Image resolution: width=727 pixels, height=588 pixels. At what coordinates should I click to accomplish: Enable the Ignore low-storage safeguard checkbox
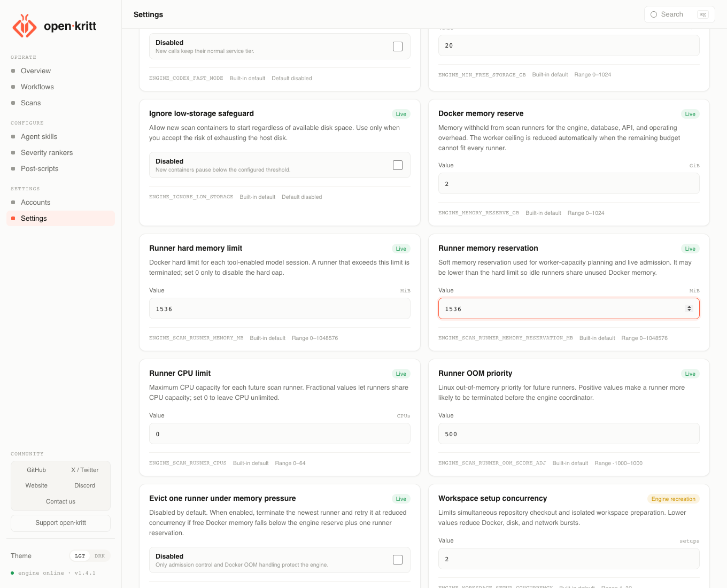tap(398, 165)
